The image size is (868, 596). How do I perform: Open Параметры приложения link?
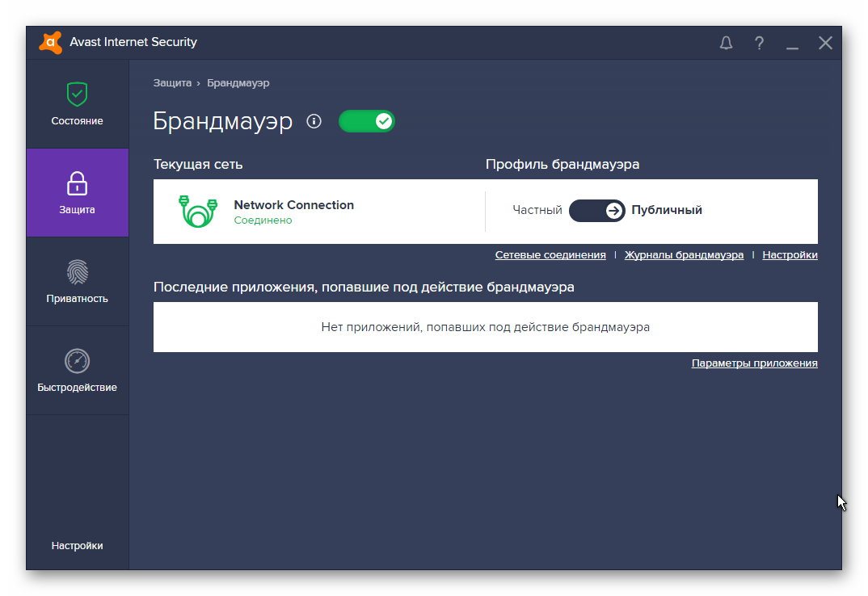[755, 363]
